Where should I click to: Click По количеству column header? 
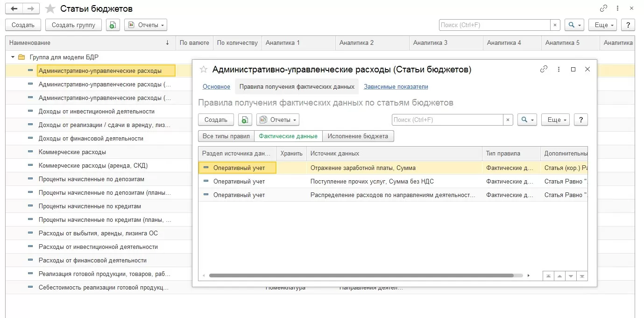coord(237,42)
